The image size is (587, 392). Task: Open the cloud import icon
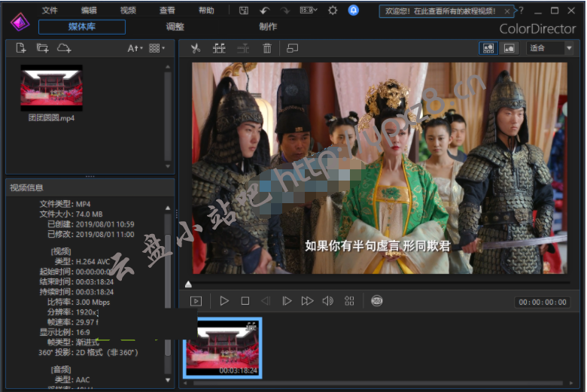64,48
